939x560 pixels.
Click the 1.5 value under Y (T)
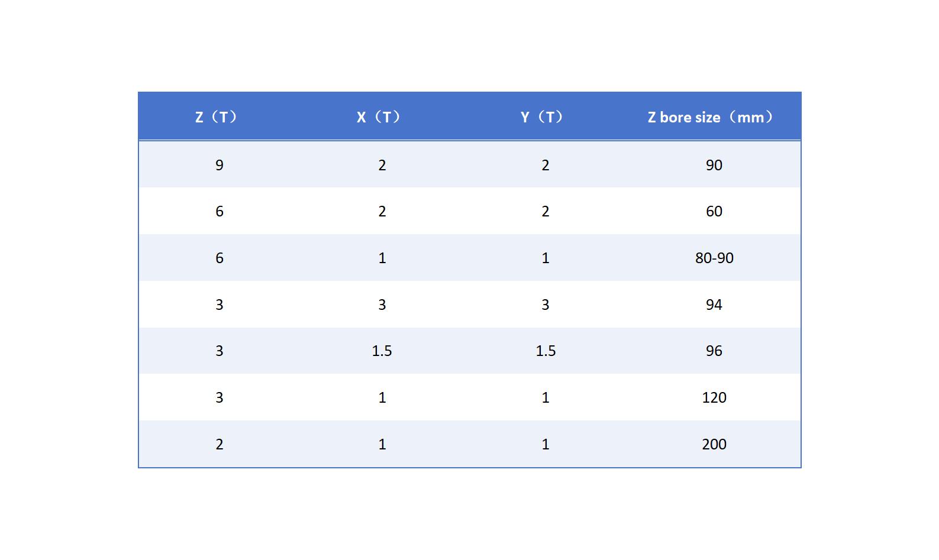click(546, 351)
